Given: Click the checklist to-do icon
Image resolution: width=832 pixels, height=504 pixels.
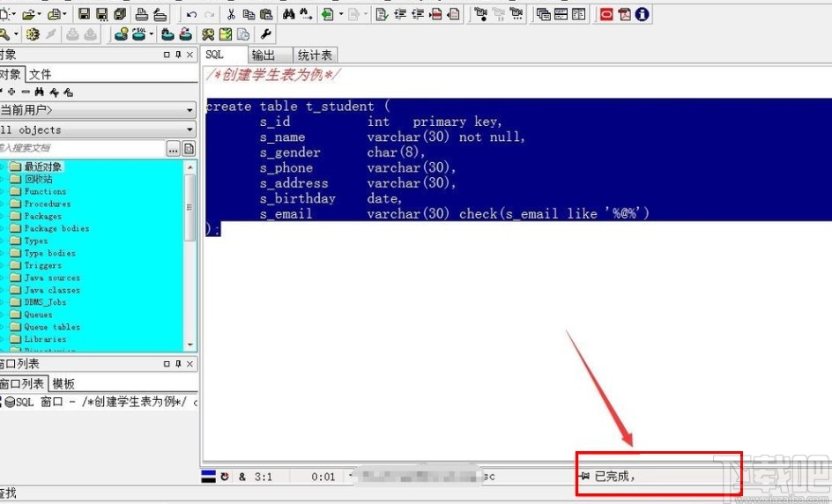Looking at the screenshot, I should point(226,34).
